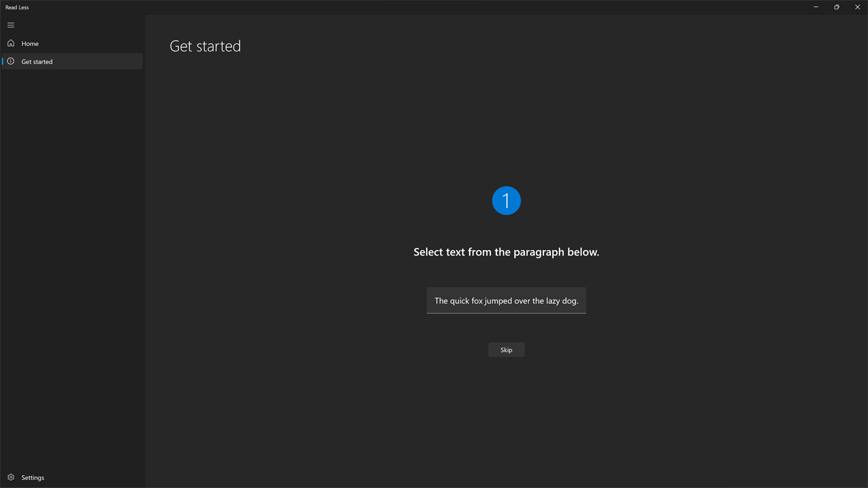Click the circled exclamation icon beside Get started
Image resolution: width=868 pixels, height=488 pixels.
point(9,61)
